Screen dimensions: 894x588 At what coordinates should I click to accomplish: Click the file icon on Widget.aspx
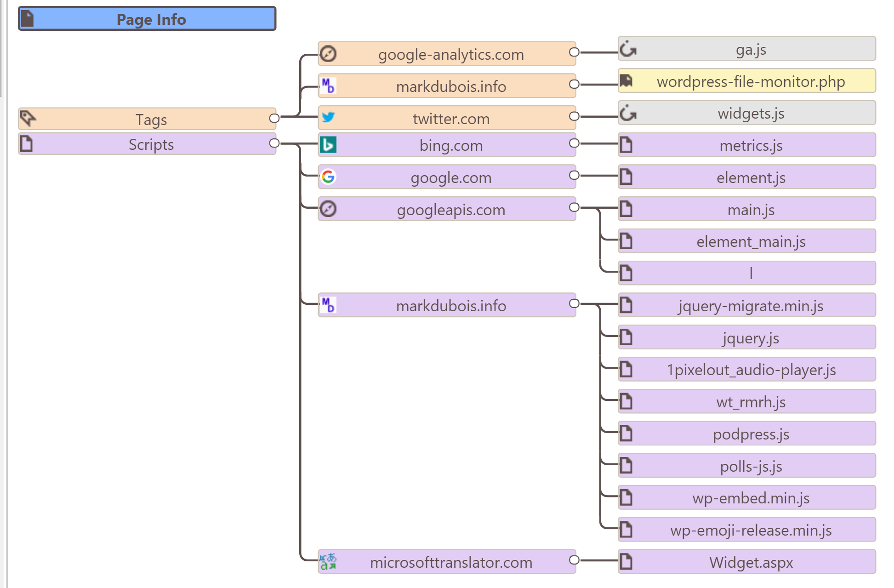click(x=626, y=561)
